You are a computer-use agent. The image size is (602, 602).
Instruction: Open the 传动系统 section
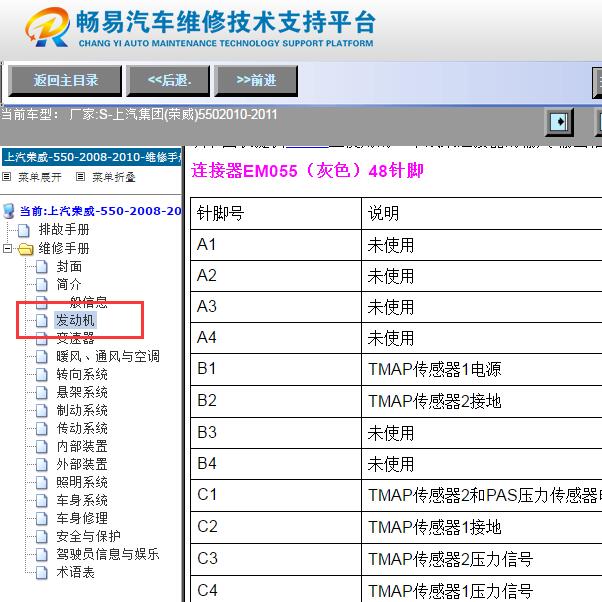82,428
